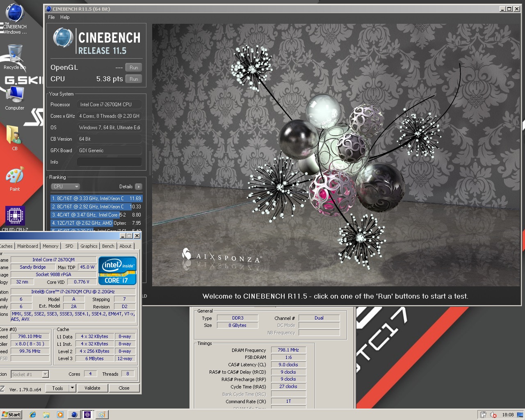Open the File menu in Cinebench
The height and width of the screenshot is (420, 525).
(51, 17)
